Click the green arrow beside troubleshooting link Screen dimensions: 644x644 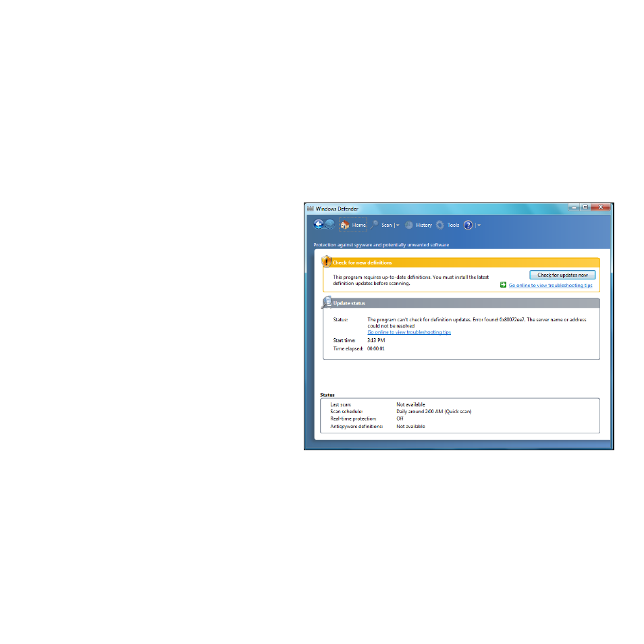click(503, 285)
